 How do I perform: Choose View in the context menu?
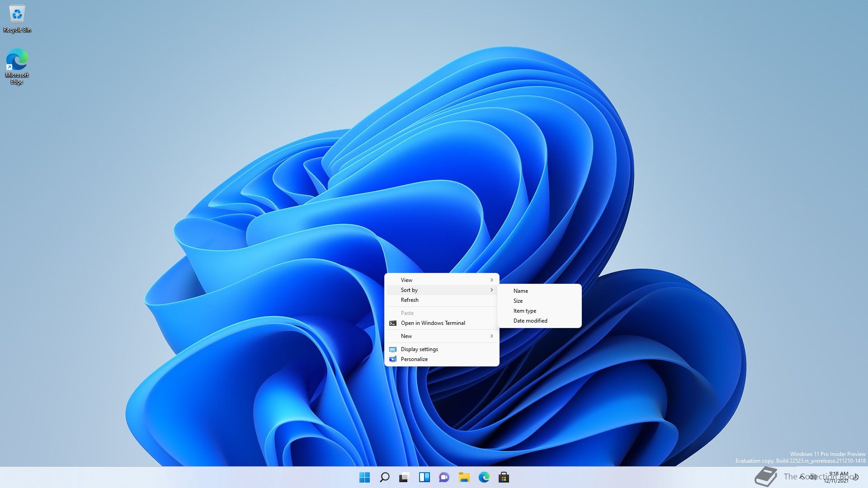(x=442, y=280)
